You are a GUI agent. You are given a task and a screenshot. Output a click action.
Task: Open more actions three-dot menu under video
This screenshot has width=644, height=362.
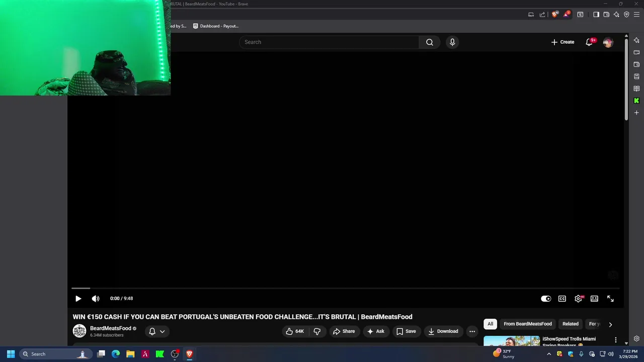coord(472,331)
